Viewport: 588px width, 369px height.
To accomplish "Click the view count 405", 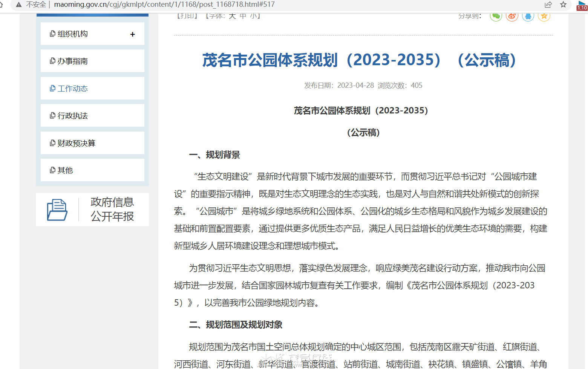I will coord(416,86).
